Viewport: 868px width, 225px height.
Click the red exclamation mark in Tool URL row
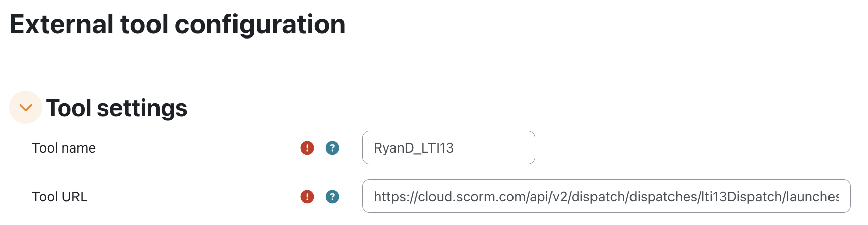[x=307, y=197]
